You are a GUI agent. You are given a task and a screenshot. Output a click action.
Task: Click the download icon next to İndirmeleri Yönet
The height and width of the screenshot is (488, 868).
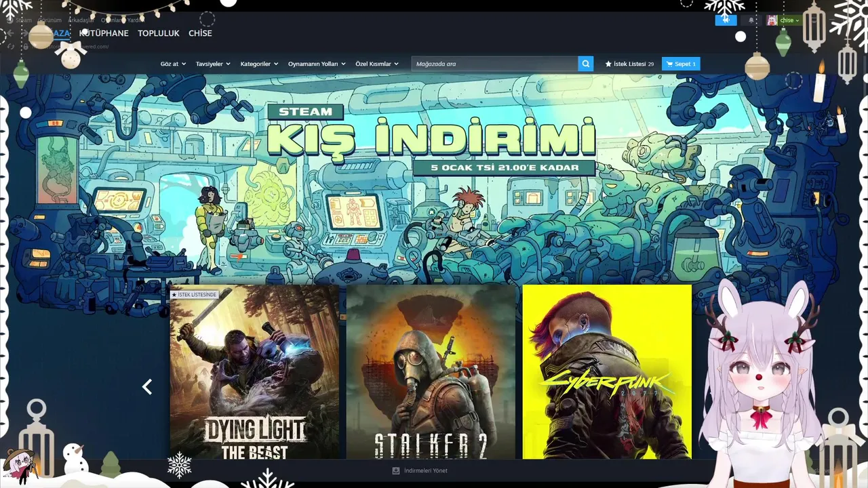click(x=396, y=470)
